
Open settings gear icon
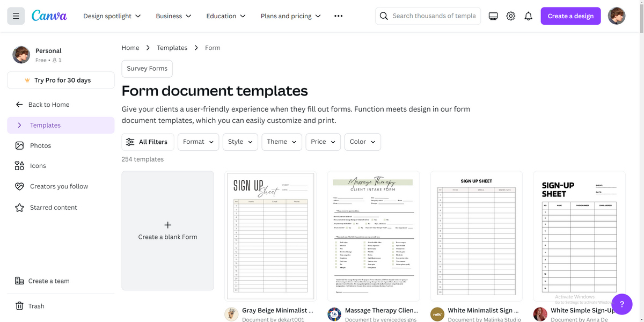click(511, 16)
